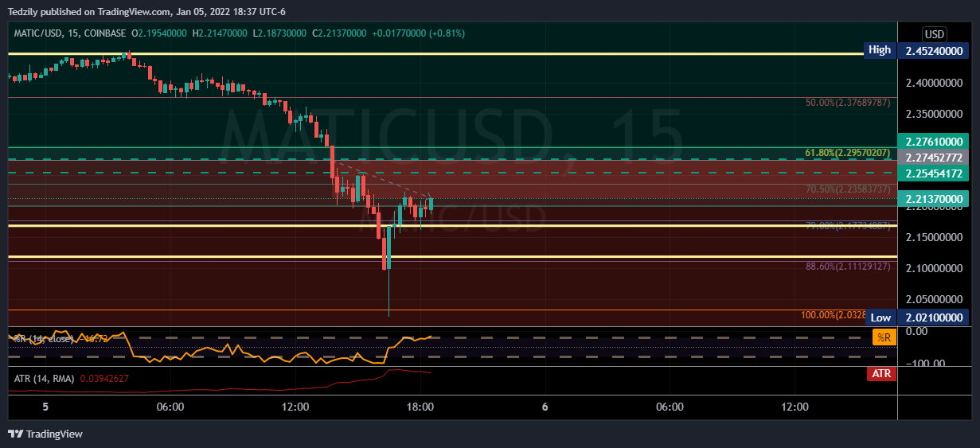Click the 2.25454172 green price tag
The height and width of the screenshot is (448, 980).
tap(935, 173)
